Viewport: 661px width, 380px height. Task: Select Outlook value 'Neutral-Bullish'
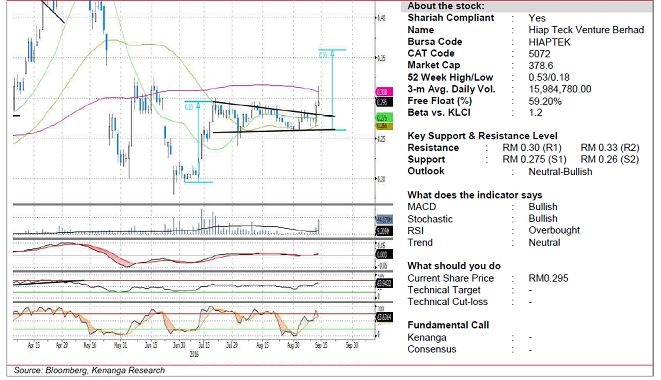[x=560, y=172]
